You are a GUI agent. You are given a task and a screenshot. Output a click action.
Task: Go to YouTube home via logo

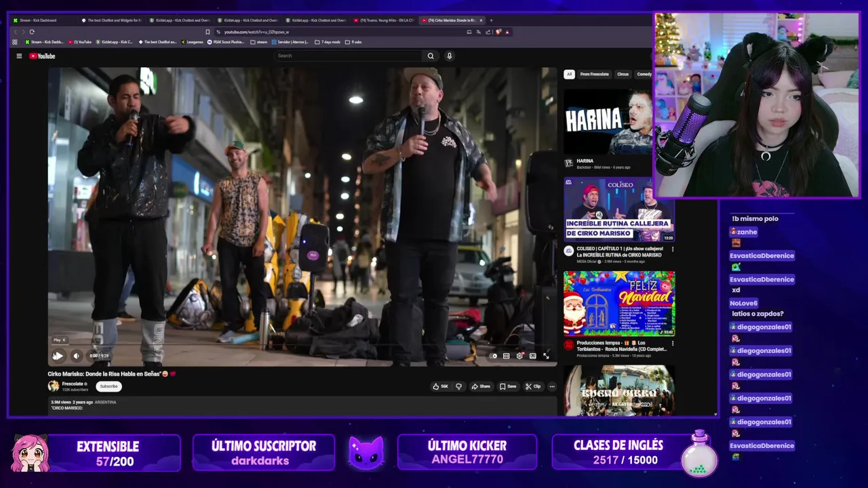42,56
